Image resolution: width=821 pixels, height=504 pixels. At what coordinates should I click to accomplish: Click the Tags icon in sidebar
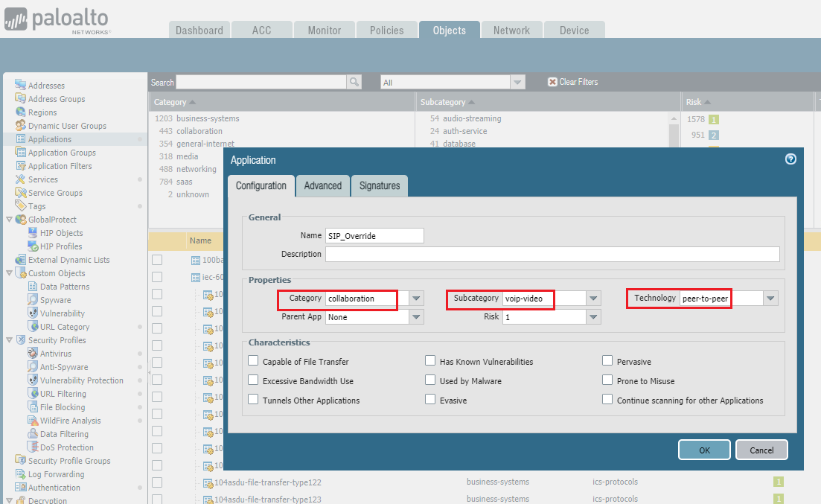pyautogui.click(x=21, y=206)
